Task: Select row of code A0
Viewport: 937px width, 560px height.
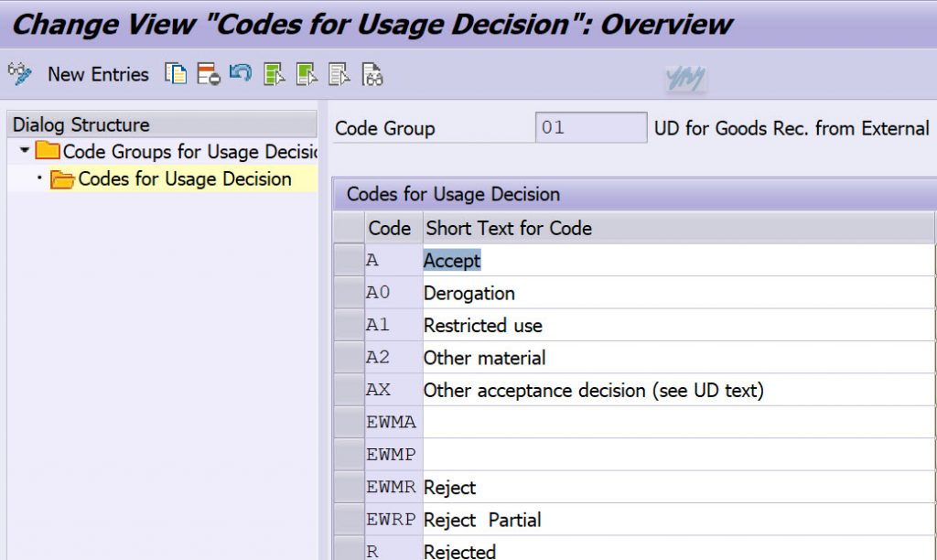Action: 349,292
